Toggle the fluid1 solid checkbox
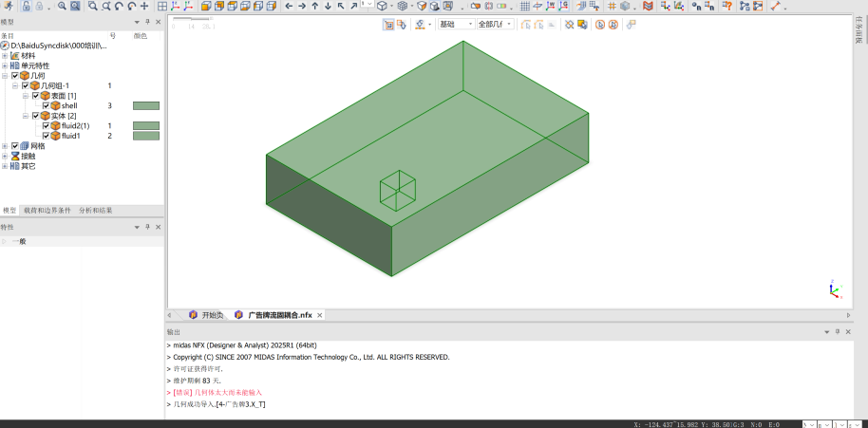Screen dimensions: 868x428 coord(46,136)
